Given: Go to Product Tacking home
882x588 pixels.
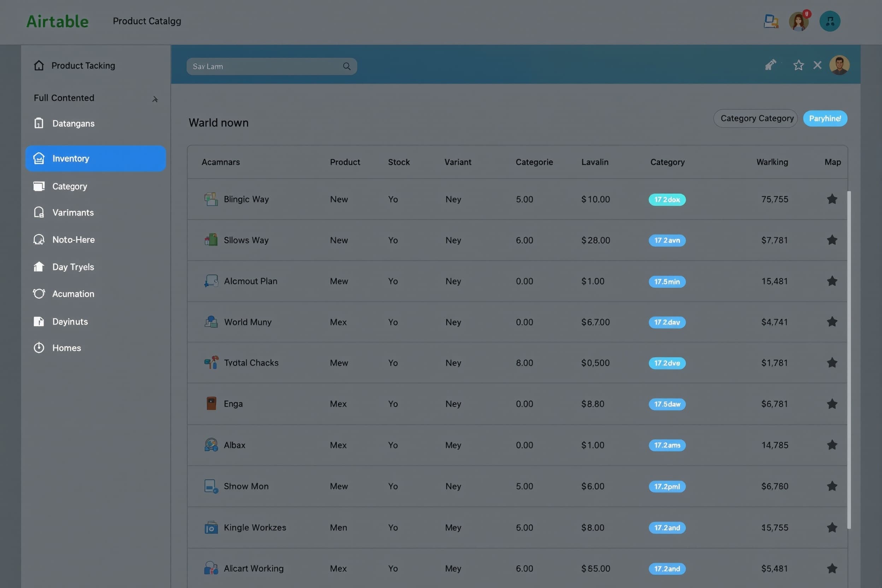Looking at the screenshot, I should pyautogui.click(x=74, y=66).
